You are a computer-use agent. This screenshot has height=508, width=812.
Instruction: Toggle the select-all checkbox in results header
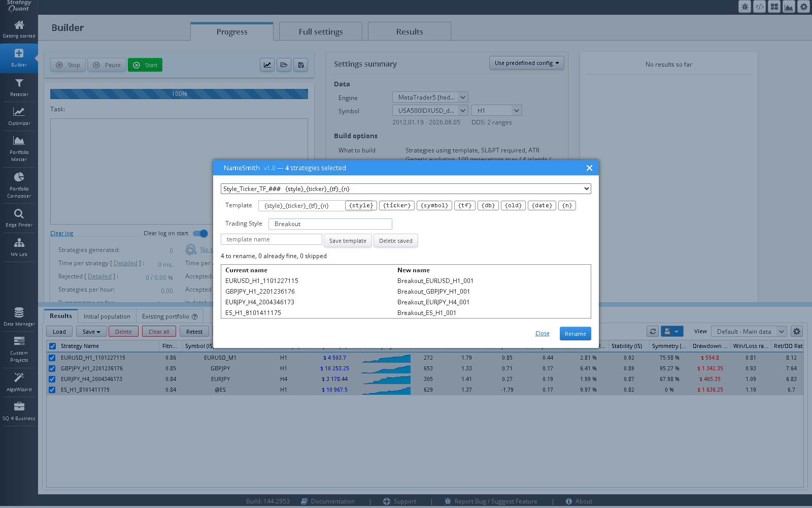[52, 346]
